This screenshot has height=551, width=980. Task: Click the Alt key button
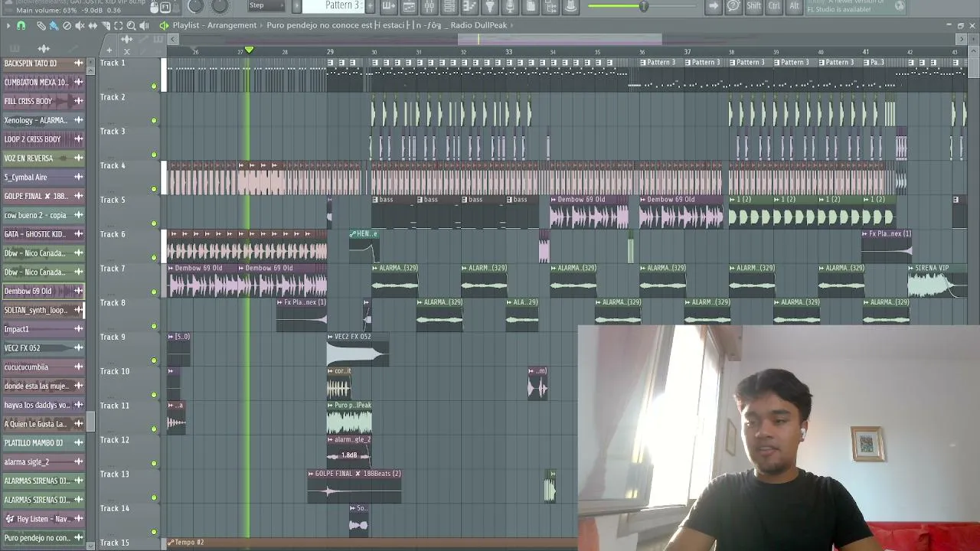(x=794, y=6)
